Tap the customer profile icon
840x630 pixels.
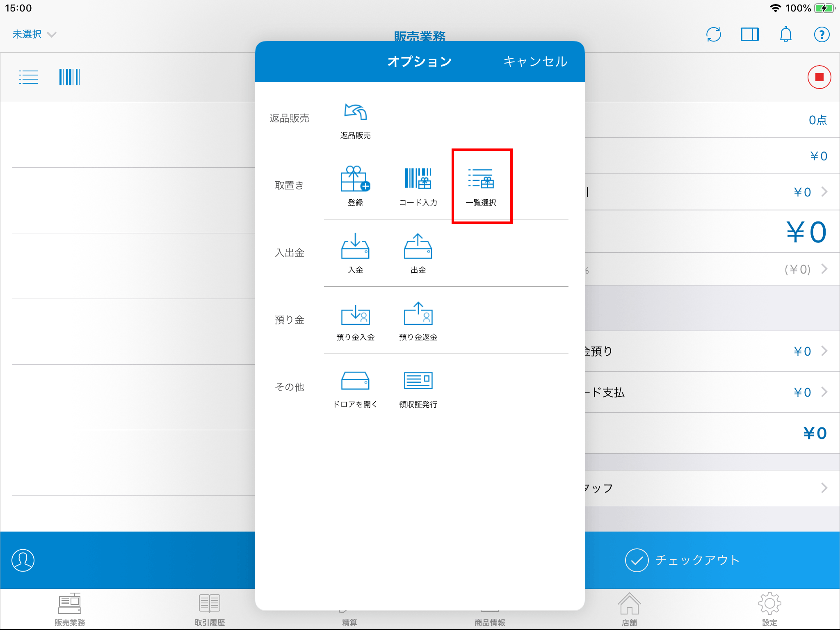(23, 560)
